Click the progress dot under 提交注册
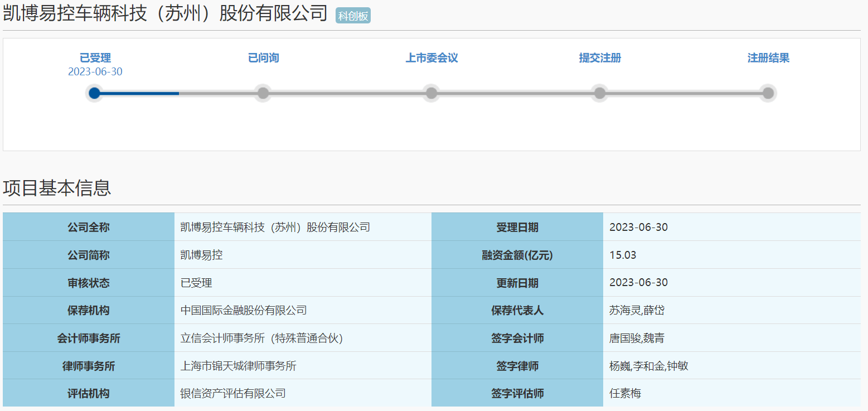 click(x=600, y=93)
